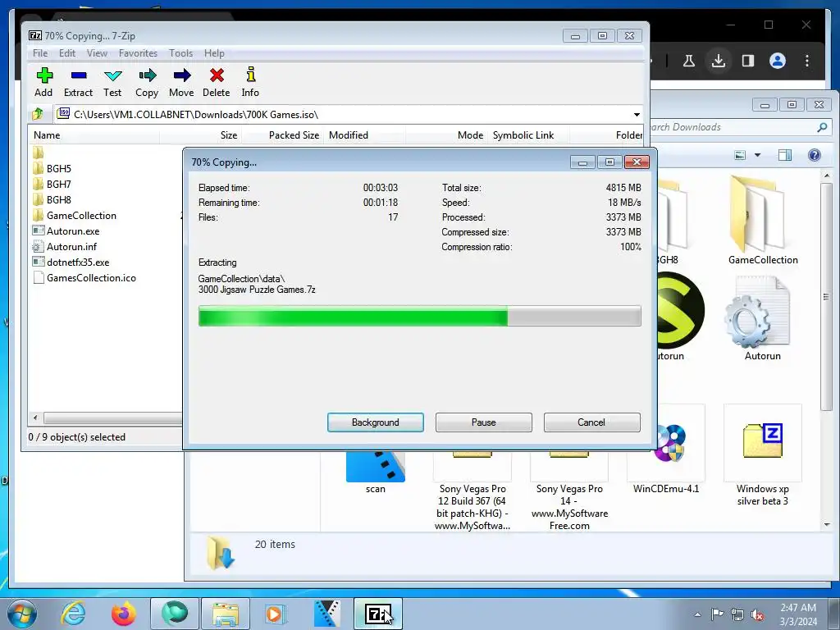Screen dimensions: 840x630
Task: Open GameCollection folder in Downloads window
Action: 762,220
